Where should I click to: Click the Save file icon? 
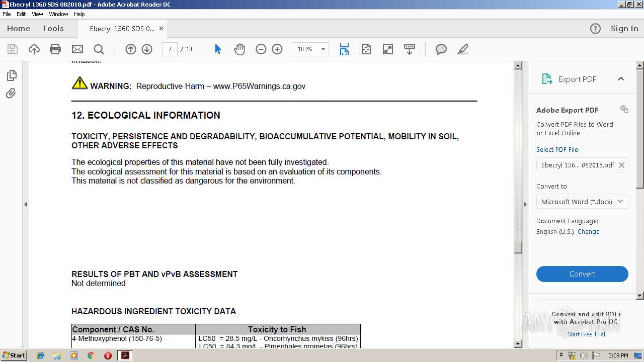tap(13, 49)
